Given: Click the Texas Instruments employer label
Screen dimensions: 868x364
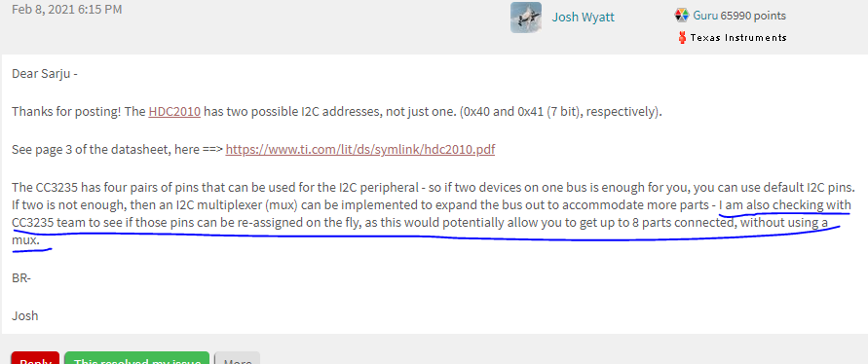Looking at the screenshot, I should pos(738,38).
